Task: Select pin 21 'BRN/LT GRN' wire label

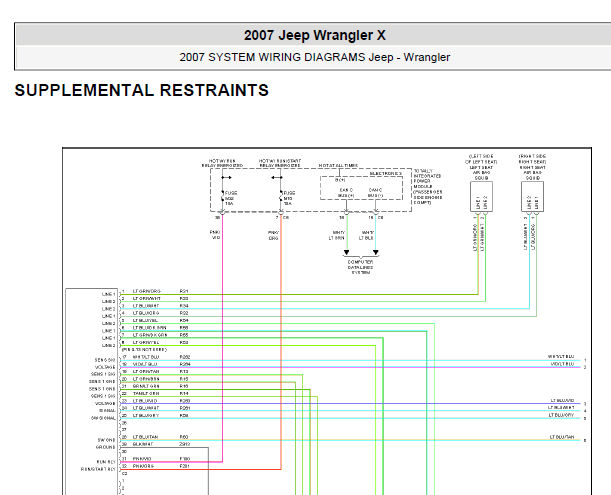Action: click(146, 386)
